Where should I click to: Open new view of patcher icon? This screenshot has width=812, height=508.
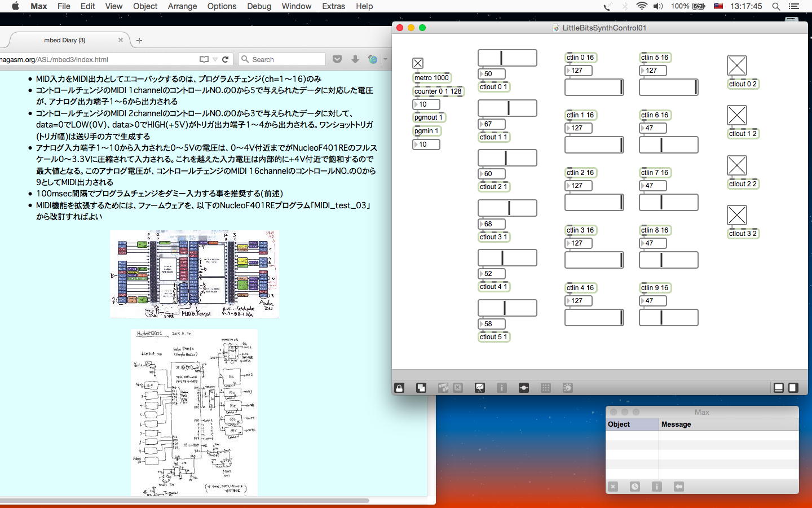click(x=421, y=388)
